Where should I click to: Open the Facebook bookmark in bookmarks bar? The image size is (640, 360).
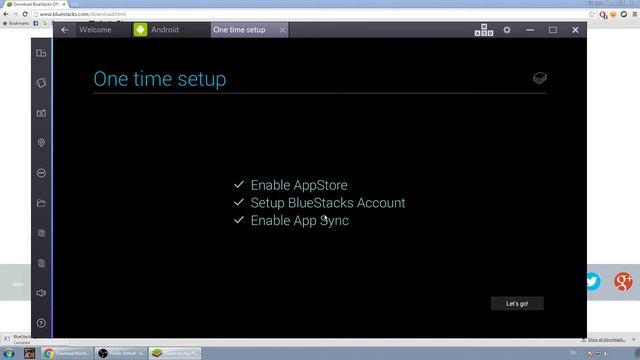click(36, 23)
